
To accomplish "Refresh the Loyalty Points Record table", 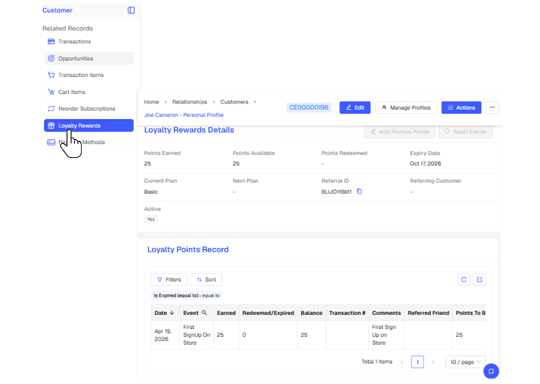I will (x=464, y=280).
